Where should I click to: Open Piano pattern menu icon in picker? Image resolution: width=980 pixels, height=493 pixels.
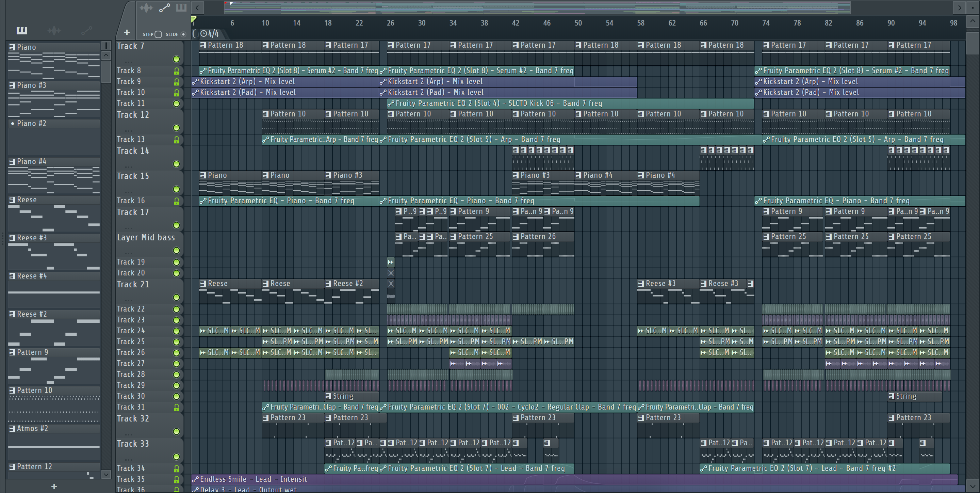coord(12,47)
